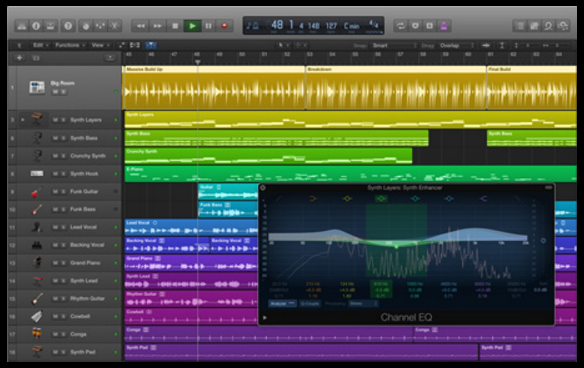This screenshot has width=584, height=368.
Task: Fast forward the playhead
Action: (x=158, y=26)
